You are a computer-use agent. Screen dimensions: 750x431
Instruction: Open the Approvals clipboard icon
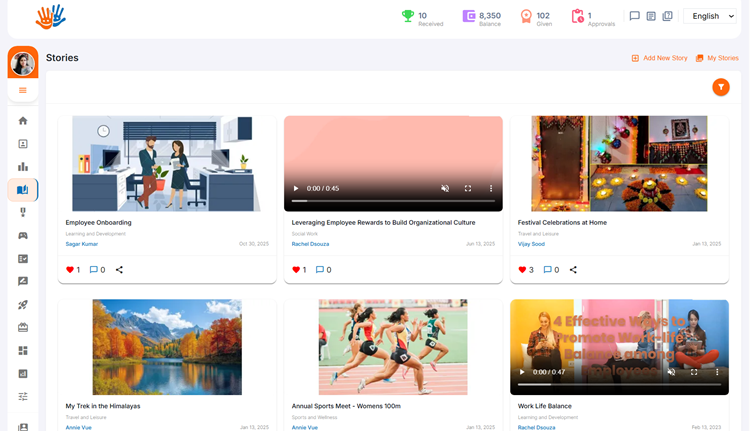(x=577, y=16)
